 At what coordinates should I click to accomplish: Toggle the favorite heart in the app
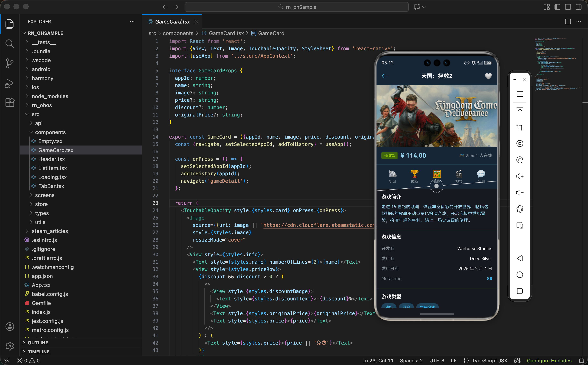(488, 76)
